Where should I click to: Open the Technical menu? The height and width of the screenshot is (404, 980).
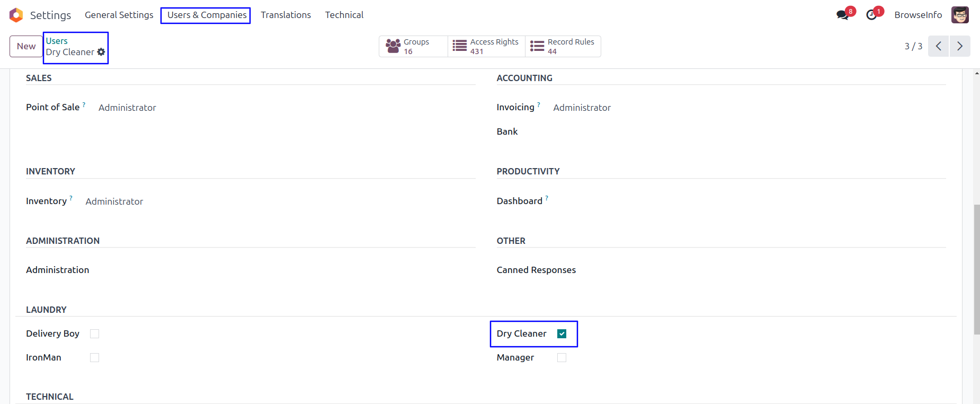click(344, 15)
